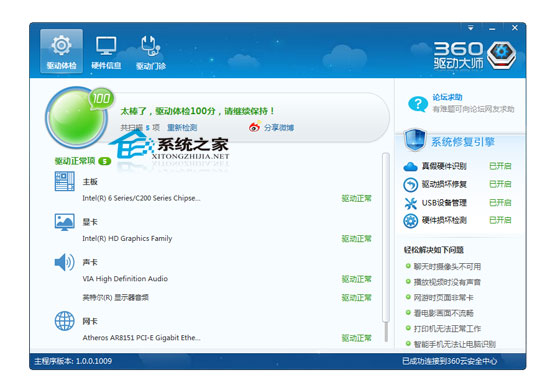Open the title bar dropdown menu arrow
Image resolution: width=550 pixels, height=388 pixels.
coord(471,27)
